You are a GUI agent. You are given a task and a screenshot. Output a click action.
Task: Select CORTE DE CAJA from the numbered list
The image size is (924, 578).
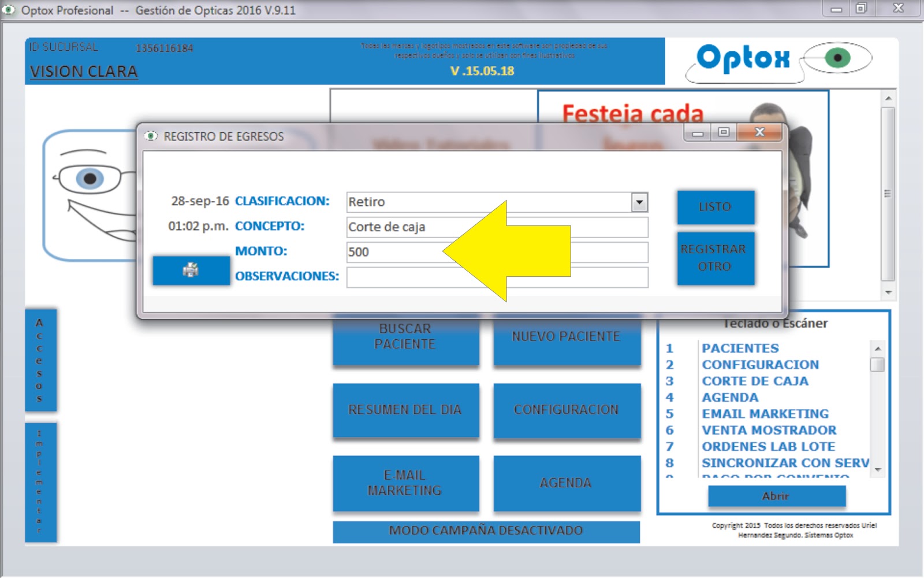click(754, 381)
